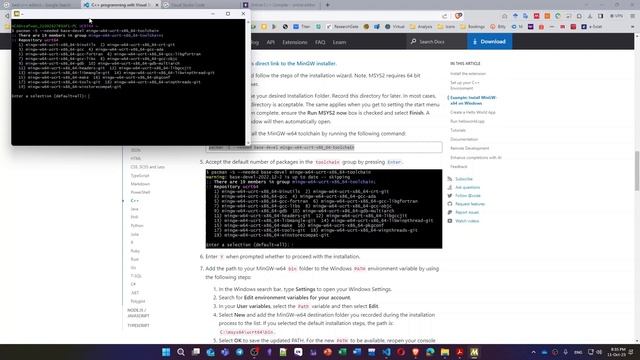Click the pacman command code box
640x360 pixels.
pyautogui.click(x=324, y=147)
